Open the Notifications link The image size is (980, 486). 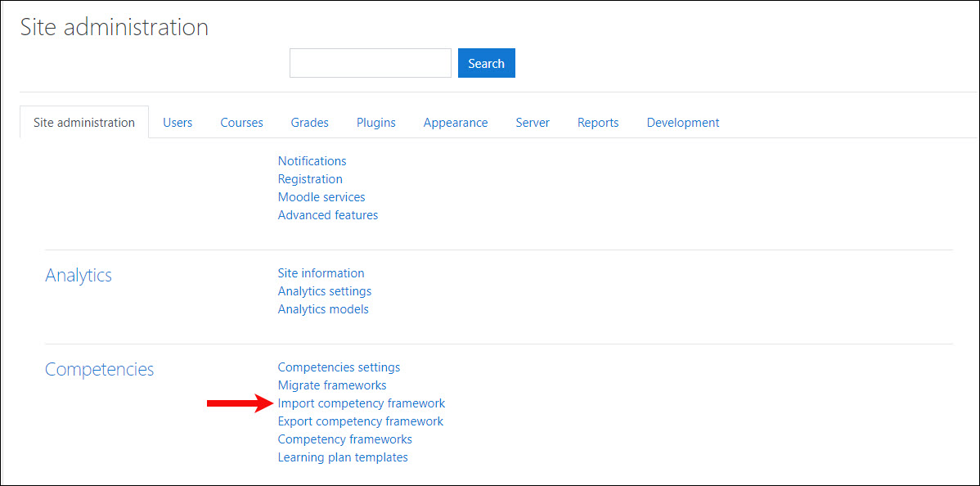point(312,161)
